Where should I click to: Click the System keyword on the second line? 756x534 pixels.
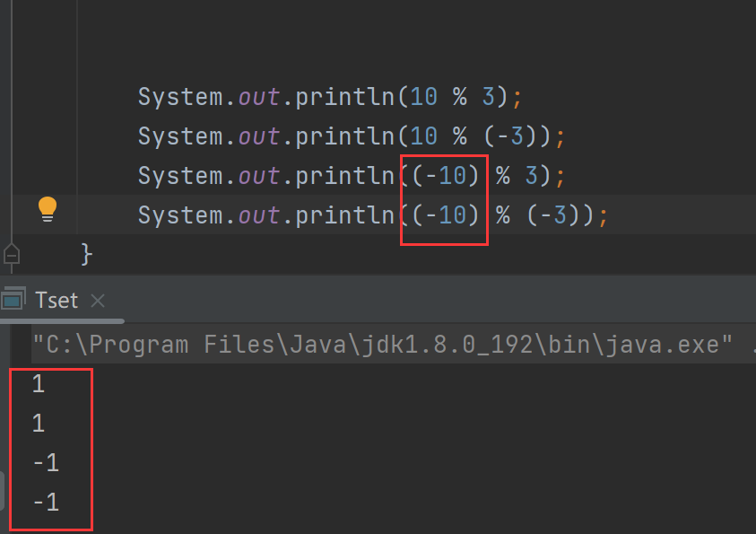click(180, 136)
